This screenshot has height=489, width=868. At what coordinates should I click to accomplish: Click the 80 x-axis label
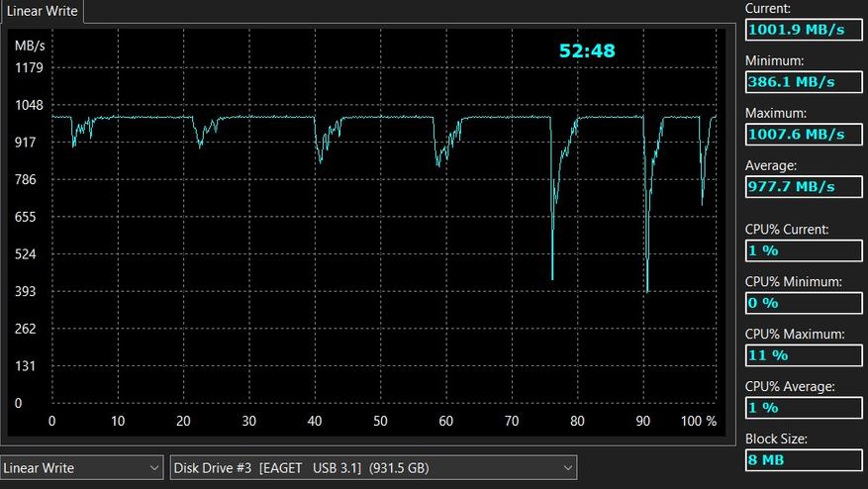click(577, 421)
